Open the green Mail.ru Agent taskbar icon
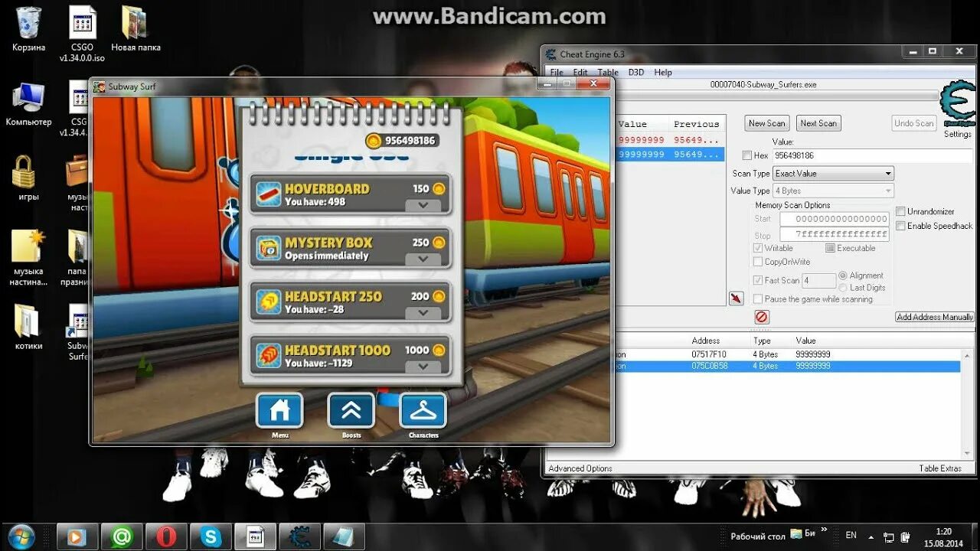The width and height of the screenshot is (980, 551). click(122, 537)
